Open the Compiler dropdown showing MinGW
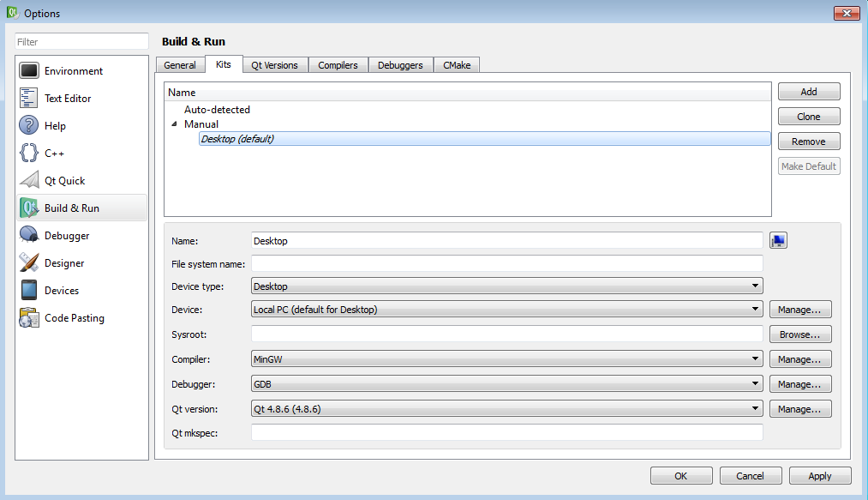Screen dimensions: 868x500 [x=507, y=359]
